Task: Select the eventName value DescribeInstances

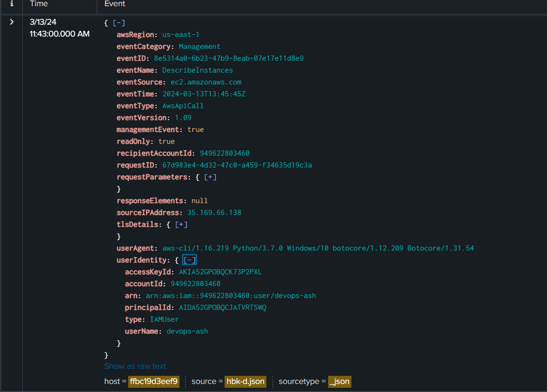Action: click(198, 70)
